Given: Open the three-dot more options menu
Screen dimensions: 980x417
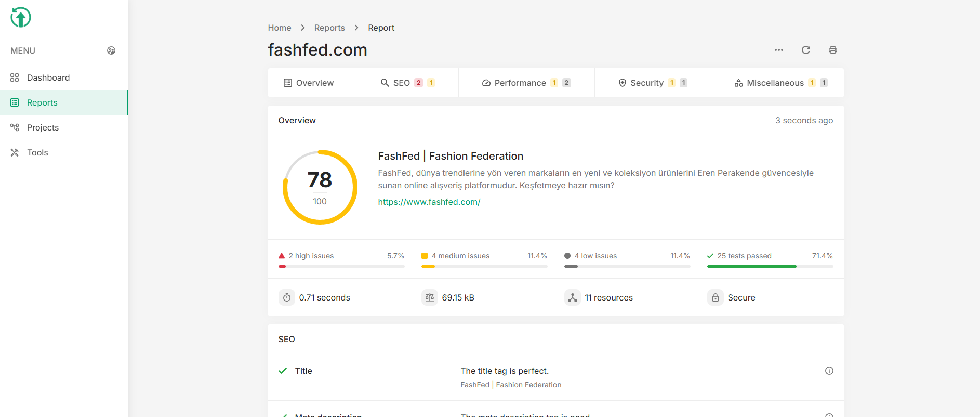Looking at the screenshot, I should (779, 50).
